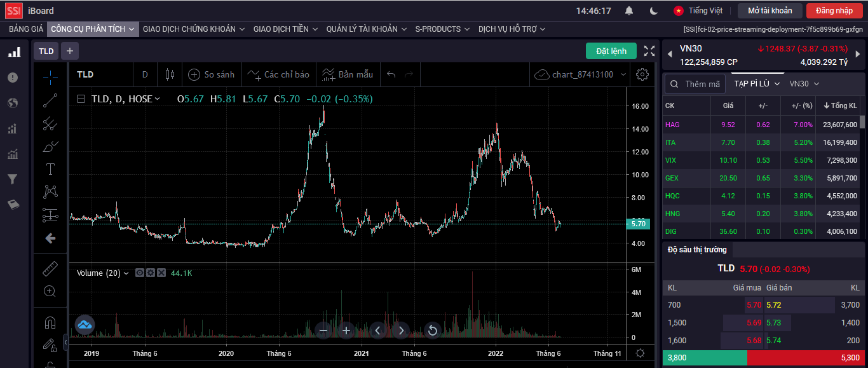Image resolution: width=868 pixels, height=368 pixels.
Task: Click Đăng nhập login button
Action: 834,11
